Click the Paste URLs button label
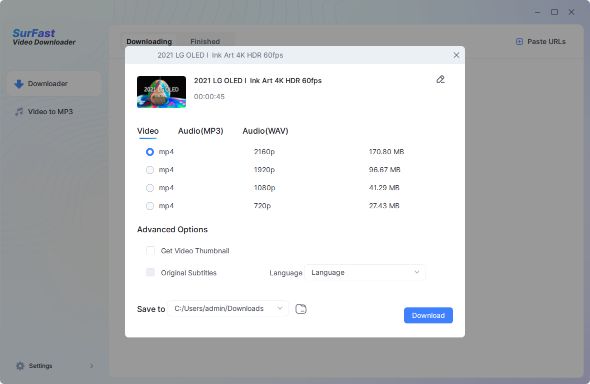This screenshot has width=590, height=384. [546, 42]
